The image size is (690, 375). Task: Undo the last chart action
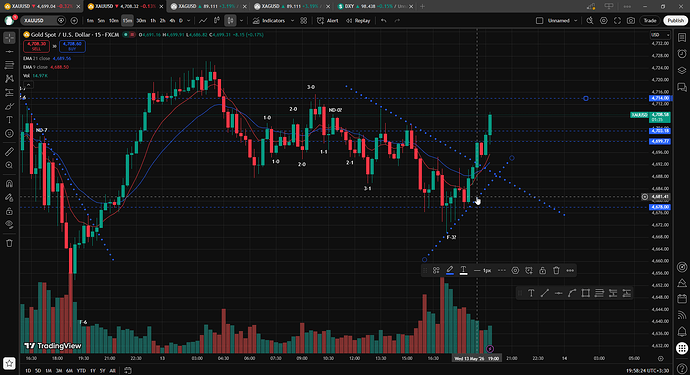(384, 21)
